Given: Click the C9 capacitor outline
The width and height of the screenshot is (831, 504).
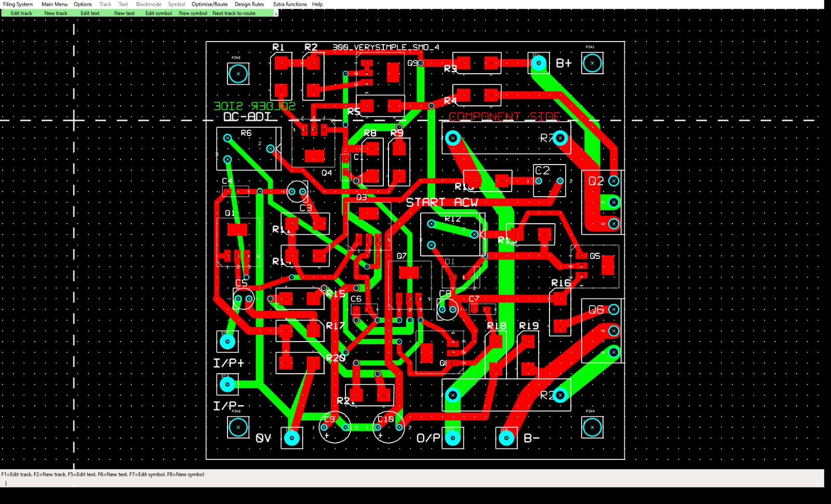Looking at the screenshot, I should (x=335, y=427).
